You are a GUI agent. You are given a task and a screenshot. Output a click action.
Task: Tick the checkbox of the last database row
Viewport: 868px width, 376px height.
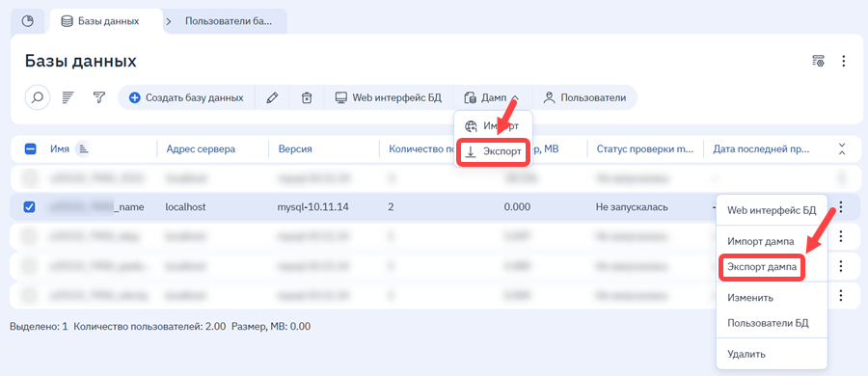pos(30,296)
